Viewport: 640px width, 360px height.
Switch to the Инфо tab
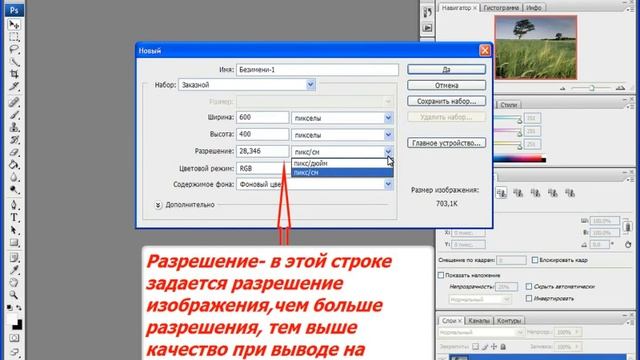click(533, 8)
